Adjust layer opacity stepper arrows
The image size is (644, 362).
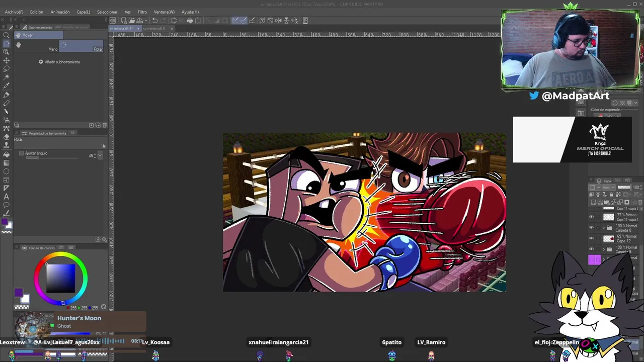(641, 187)
